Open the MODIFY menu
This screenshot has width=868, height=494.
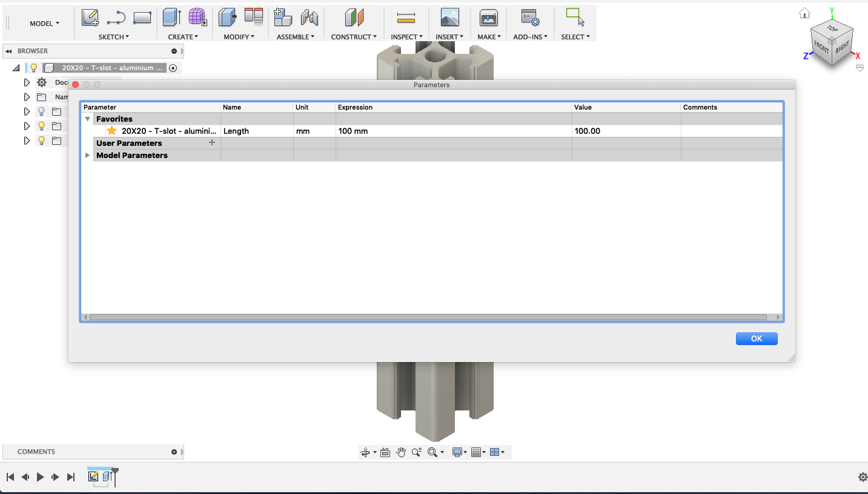tap(239, 37)
